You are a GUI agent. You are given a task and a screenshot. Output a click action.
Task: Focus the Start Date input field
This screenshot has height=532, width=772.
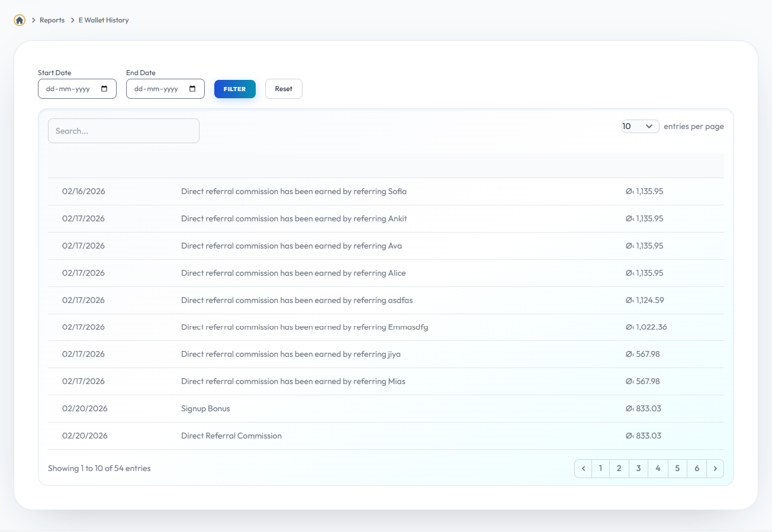(x=77, y=89)
